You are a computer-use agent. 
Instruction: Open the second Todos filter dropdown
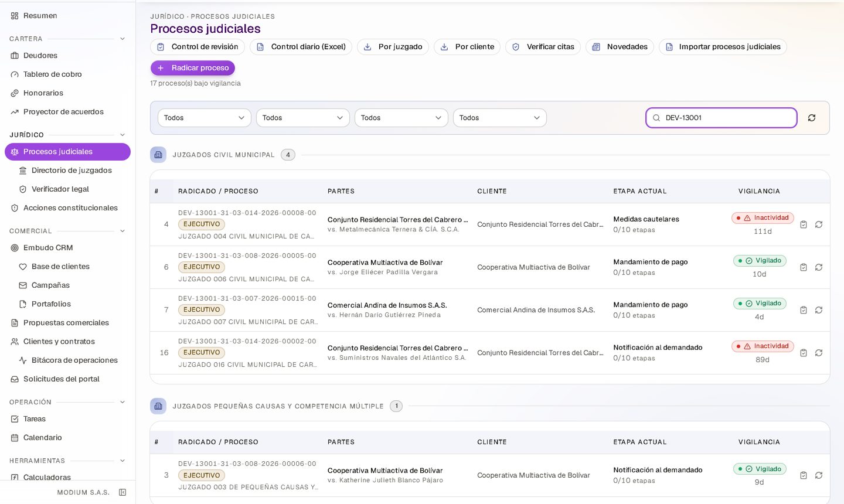(303, 118)
